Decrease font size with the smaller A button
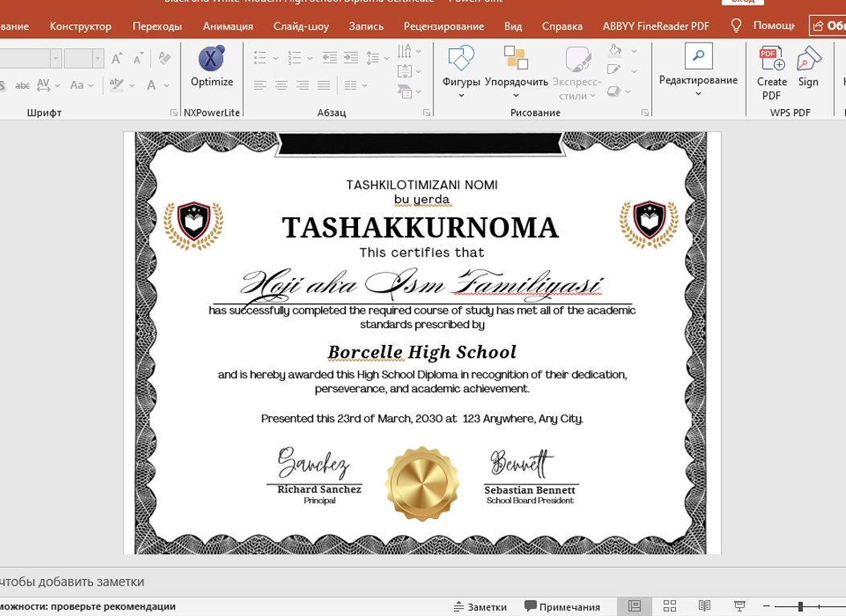 point(138,59)
